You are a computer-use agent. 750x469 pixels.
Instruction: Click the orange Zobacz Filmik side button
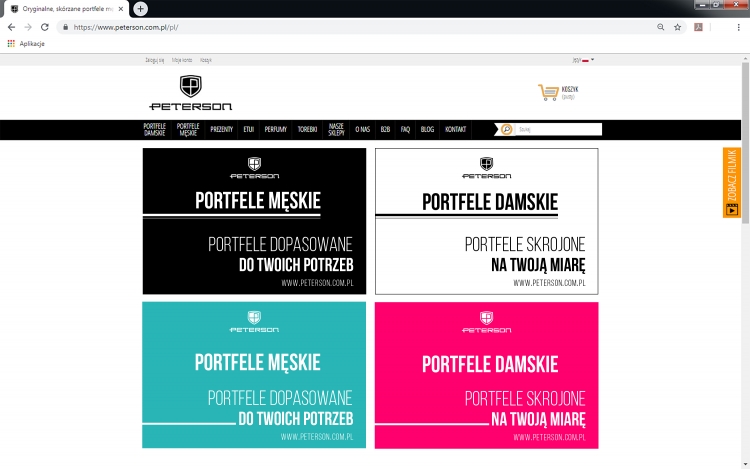coord(731,182)
